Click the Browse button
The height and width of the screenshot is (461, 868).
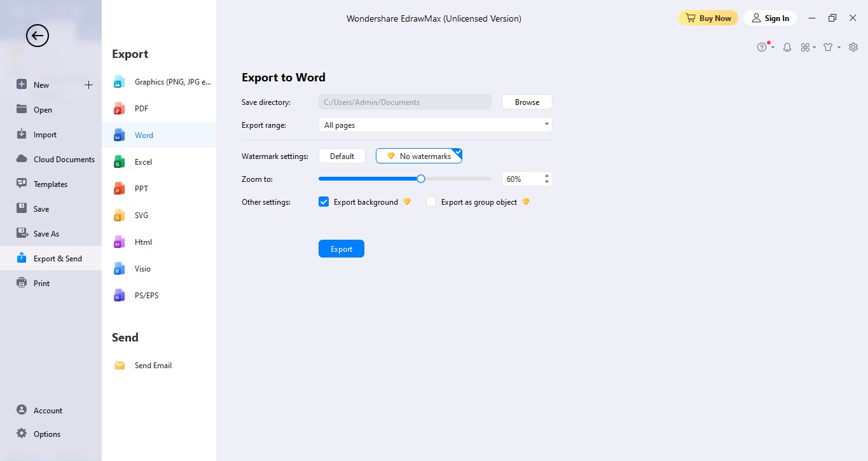tap(527, 102)
